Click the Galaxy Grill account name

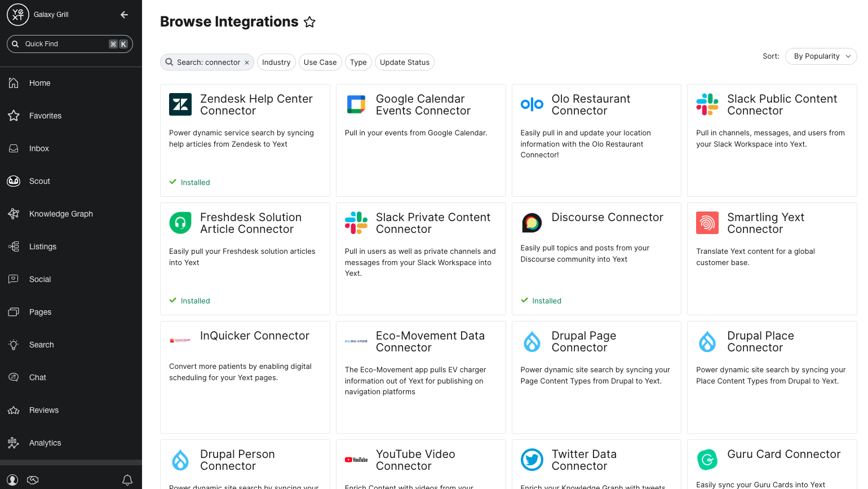tap(51, 15)
